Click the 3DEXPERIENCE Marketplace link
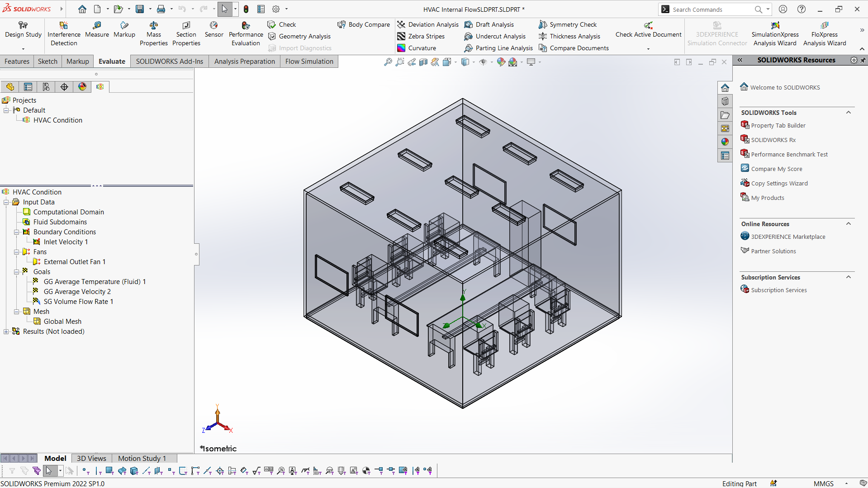This screenshot has height=488, width=868. click(788, 237)
